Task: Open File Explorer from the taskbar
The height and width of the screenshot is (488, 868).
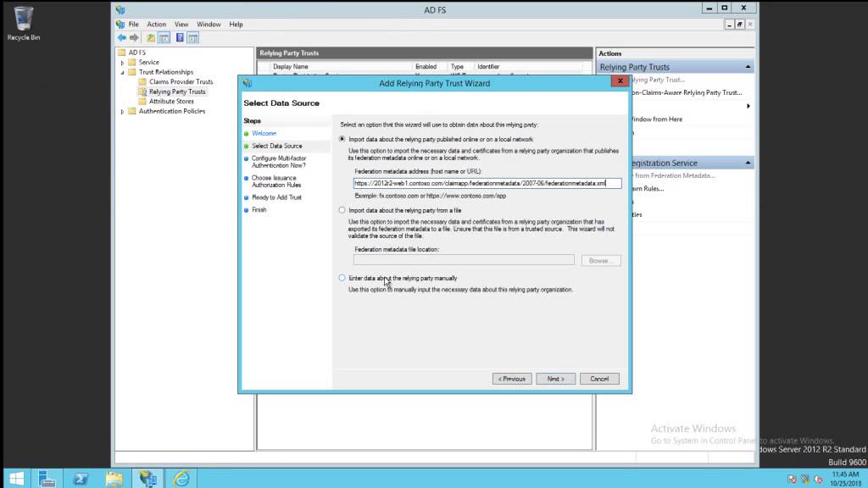Action: point(114,478)
